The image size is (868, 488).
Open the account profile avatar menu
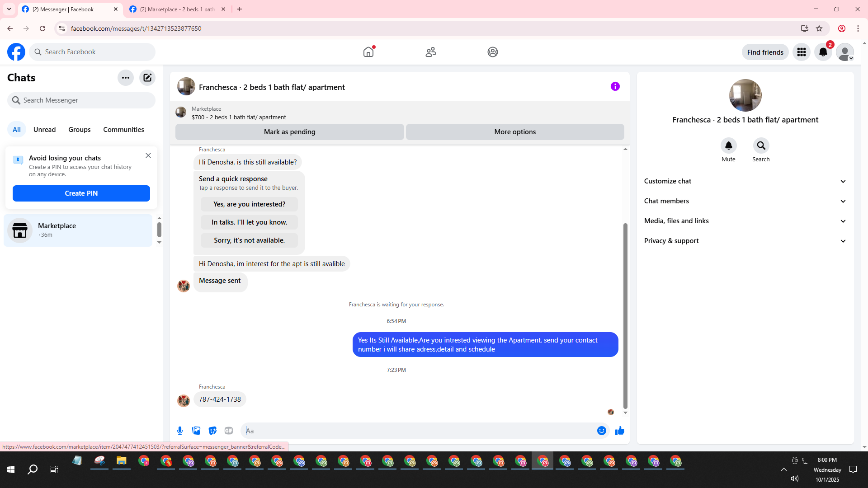click(x=845, y=52)
